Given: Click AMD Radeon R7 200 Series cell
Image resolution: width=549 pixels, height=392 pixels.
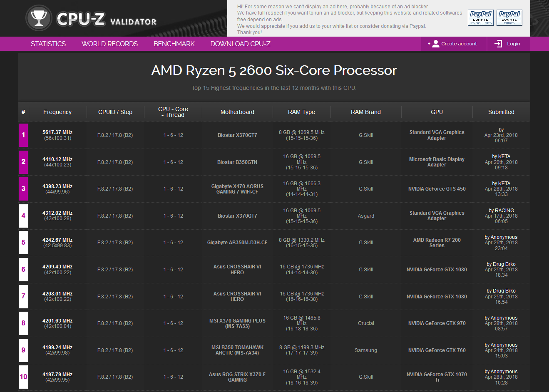Looking at the screenshot, I should 437,243.
